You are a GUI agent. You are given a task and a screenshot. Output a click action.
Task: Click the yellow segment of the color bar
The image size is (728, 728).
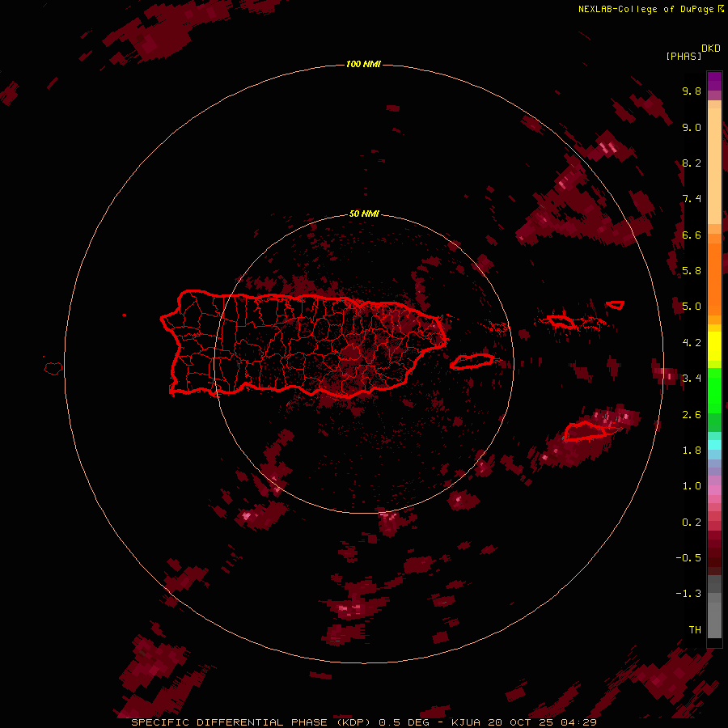click(714, 346)
